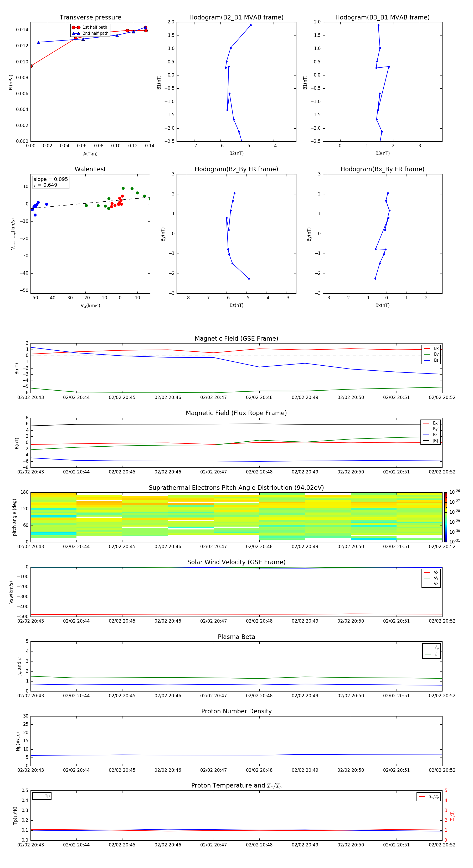Click the 'Bz' legend entry in GSE plot
The image size is (473, 868).
coord(431,360)
